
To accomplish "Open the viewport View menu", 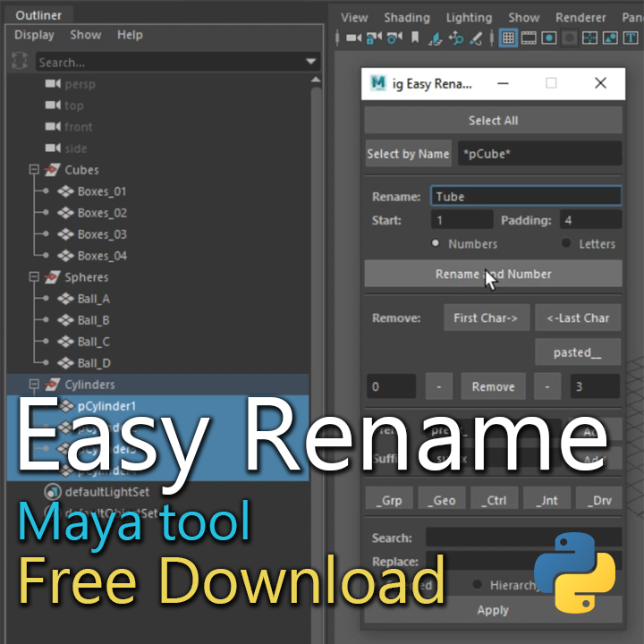I will (354, 18).
